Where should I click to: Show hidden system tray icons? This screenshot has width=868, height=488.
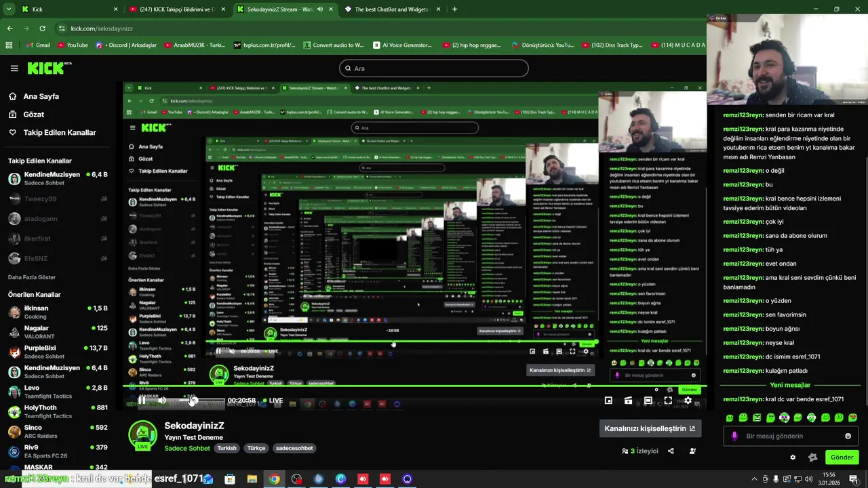[754, 479]
